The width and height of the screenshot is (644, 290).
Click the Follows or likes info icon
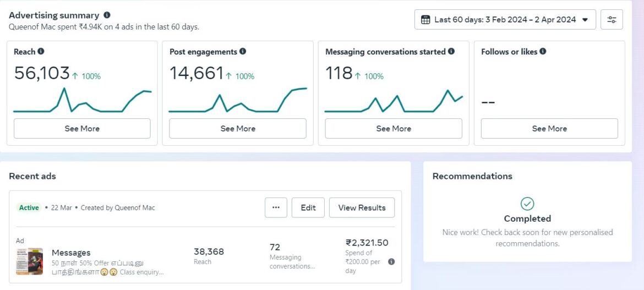543,52
